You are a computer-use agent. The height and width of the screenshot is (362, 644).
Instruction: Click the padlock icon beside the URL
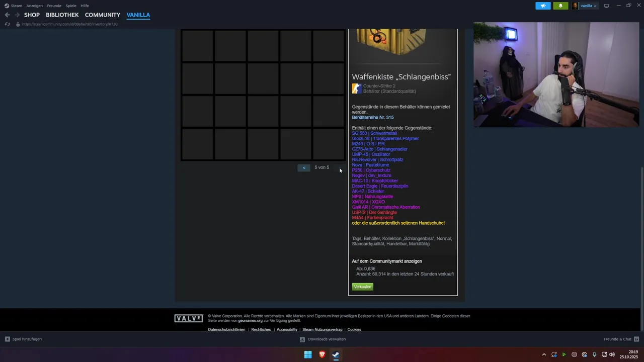18,24
